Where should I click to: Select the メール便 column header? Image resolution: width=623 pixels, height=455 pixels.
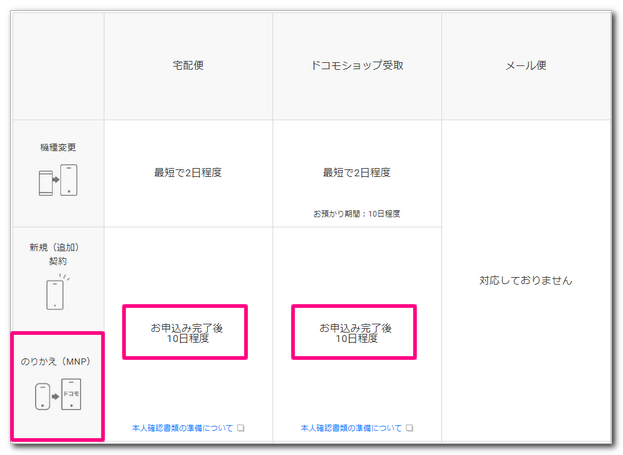point(525,65)
